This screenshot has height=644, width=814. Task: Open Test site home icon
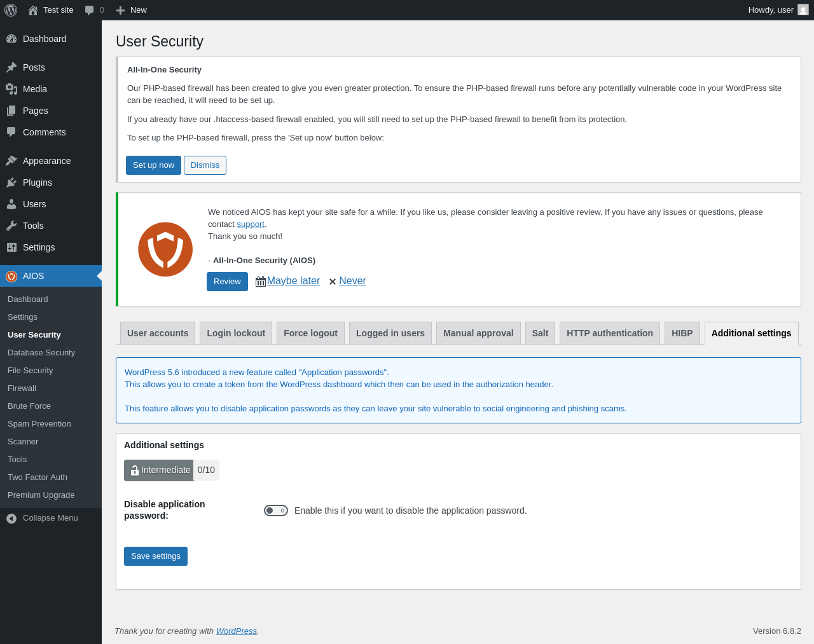click(33, 10)
